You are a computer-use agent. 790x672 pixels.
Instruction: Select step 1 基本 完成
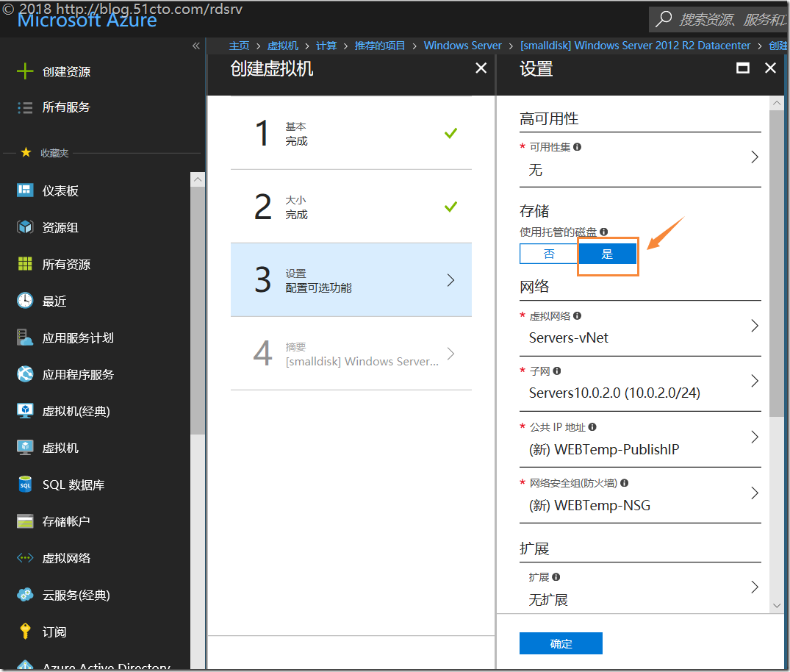351,133
